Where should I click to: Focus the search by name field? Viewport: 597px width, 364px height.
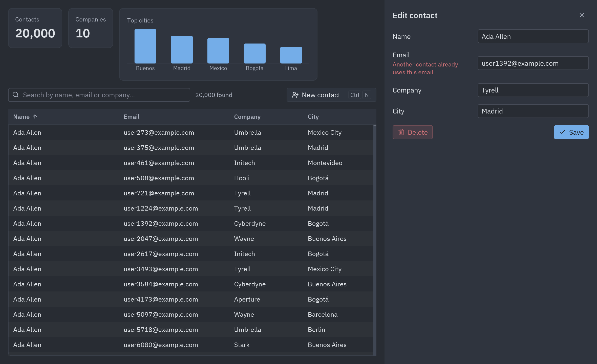coord(99,95)
